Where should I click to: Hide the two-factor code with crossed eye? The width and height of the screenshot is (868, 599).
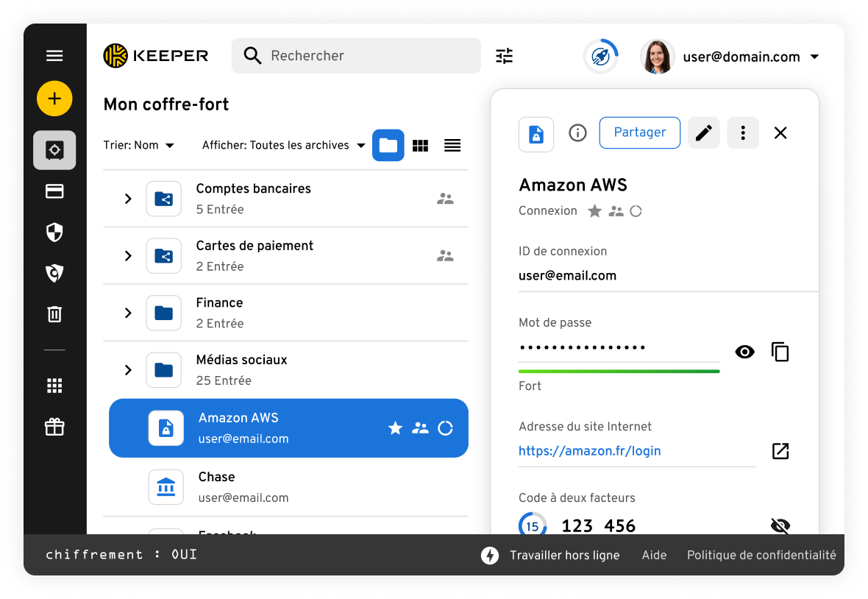click(780, 525)
